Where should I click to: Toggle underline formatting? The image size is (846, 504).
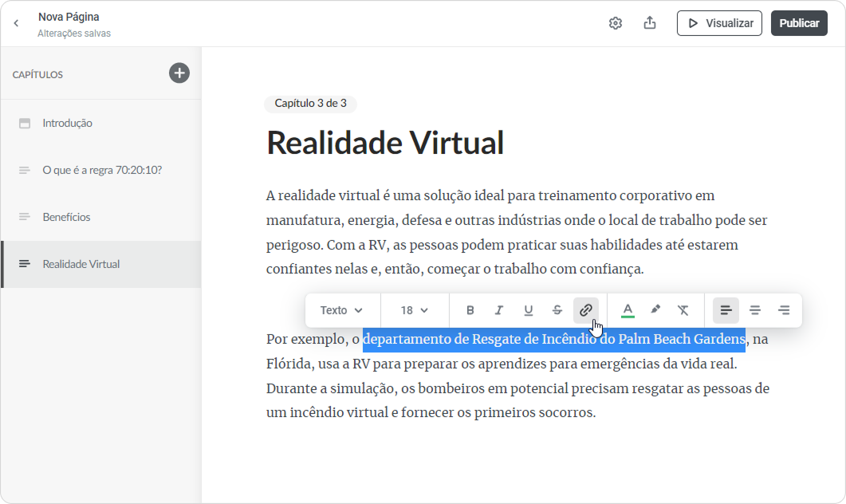click(528, 310)
